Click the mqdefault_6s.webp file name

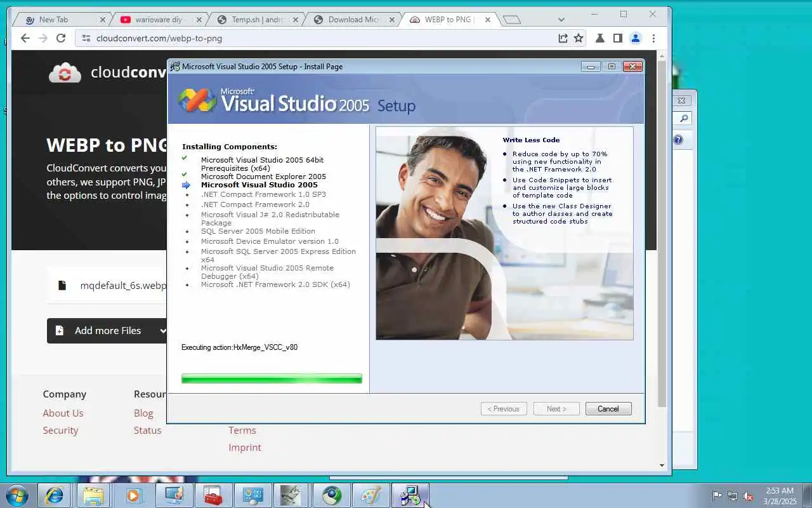pyautogui.click(x=123, y=286)
